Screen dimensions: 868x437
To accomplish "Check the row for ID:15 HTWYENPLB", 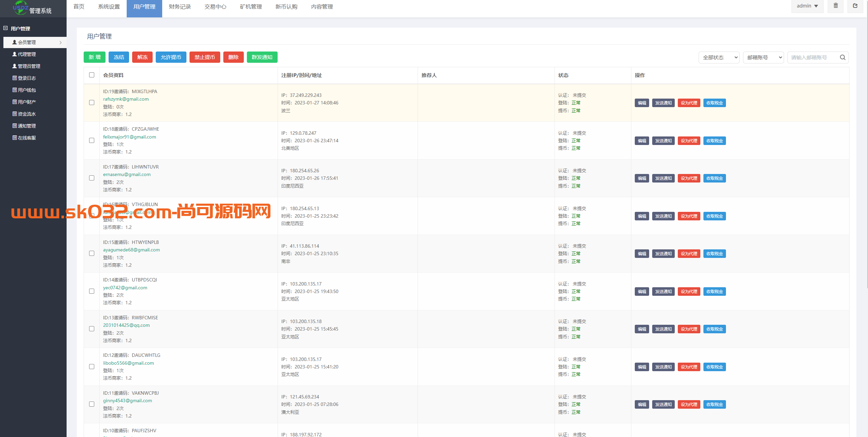I will click(x=92, y=253).
